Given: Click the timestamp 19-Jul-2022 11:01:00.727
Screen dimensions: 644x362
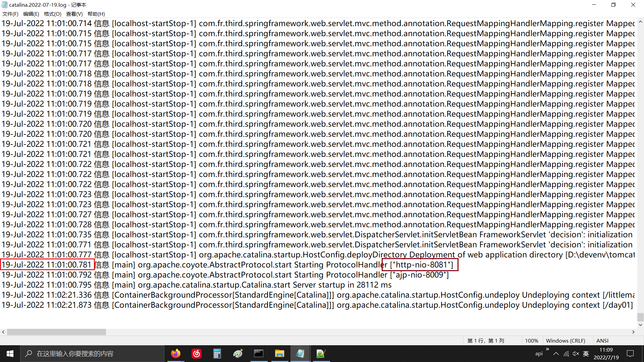Looking at the screenshot, I should click(x=47, y=215).
